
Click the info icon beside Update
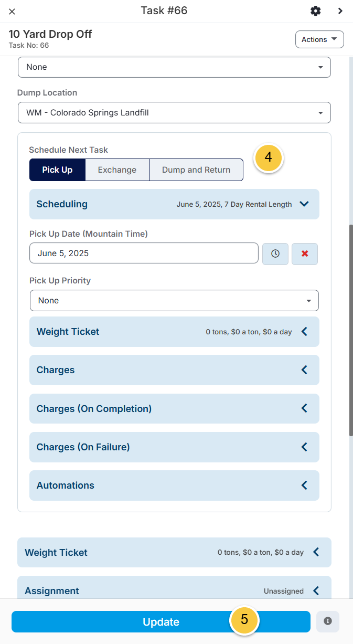click(x=328, y=621)
